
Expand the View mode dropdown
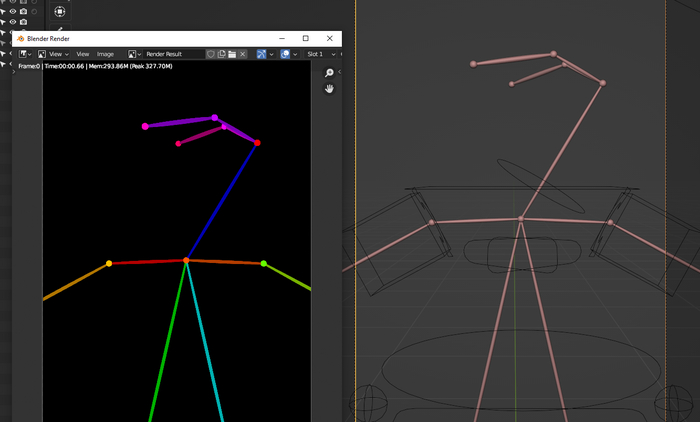pyautogui.click(x=52, y=54)
